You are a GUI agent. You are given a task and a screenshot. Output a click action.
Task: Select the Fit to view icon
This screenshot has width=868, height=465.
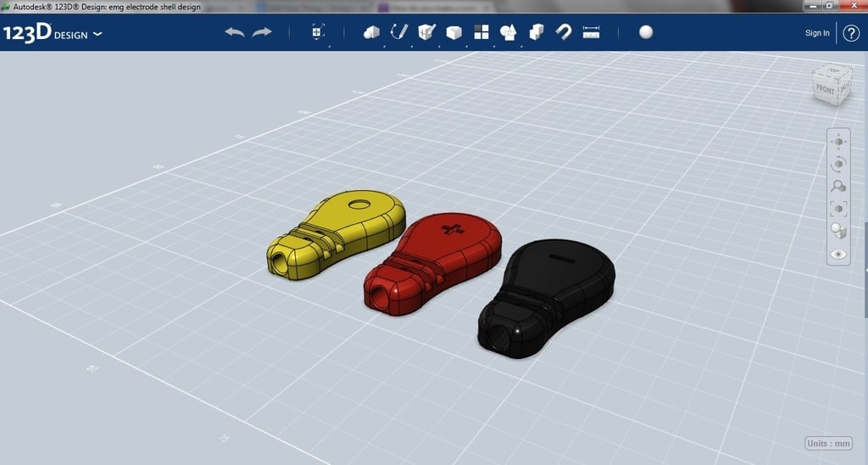click(x=838, y=209)
